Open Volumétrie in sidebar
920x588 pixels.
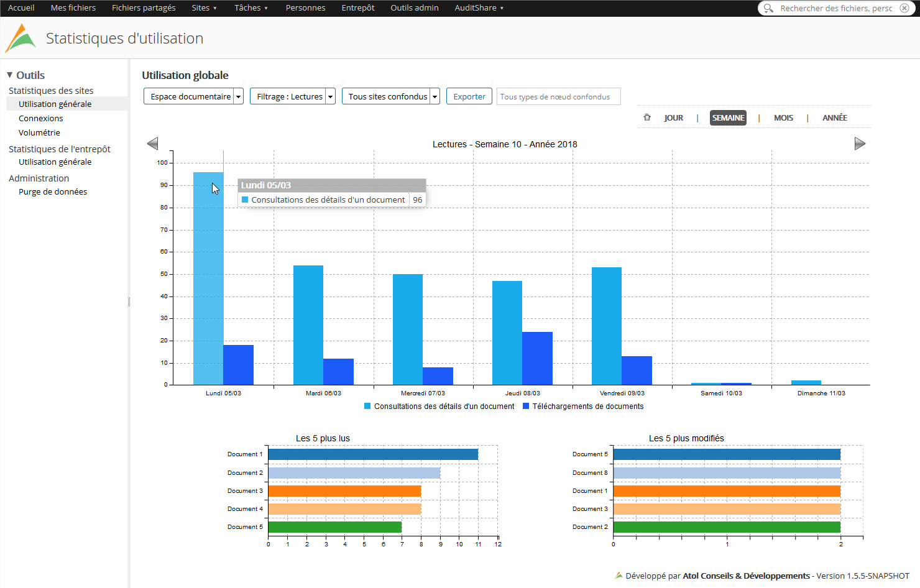(x=39, y=132)
